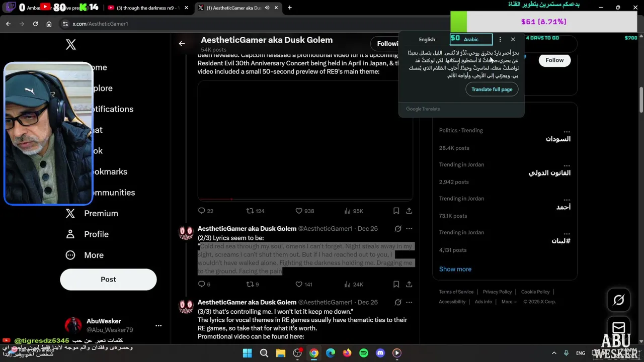Open Firefox from the taskbar
Viewport: 644px width, 362px height.
click(x=347, y=353)
